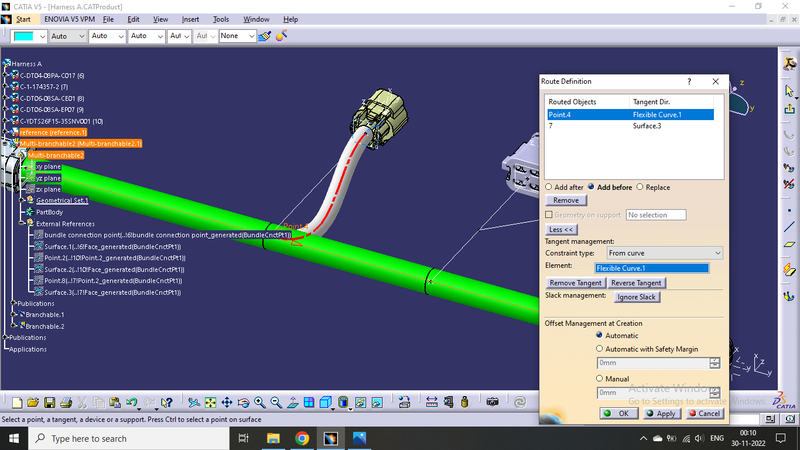This screenshot has height=450, width=800.
Task: Fit All In the view
Action: (210, 403)
